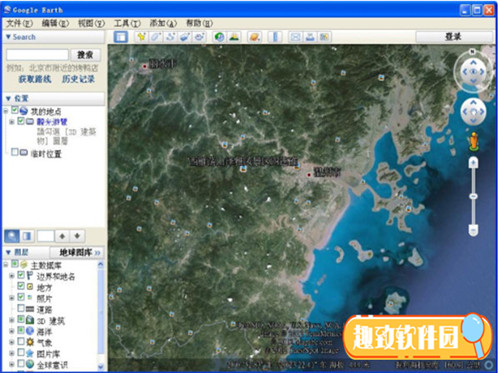Select the Add Polygon tool
This screenshot has width=500, height=373.
(x=156, y=37)
